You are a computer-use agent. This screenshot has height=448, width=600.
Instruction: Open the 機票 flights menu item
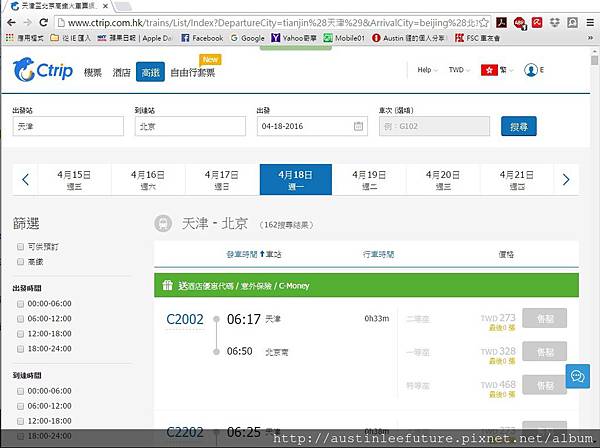[x=93, y=72]
